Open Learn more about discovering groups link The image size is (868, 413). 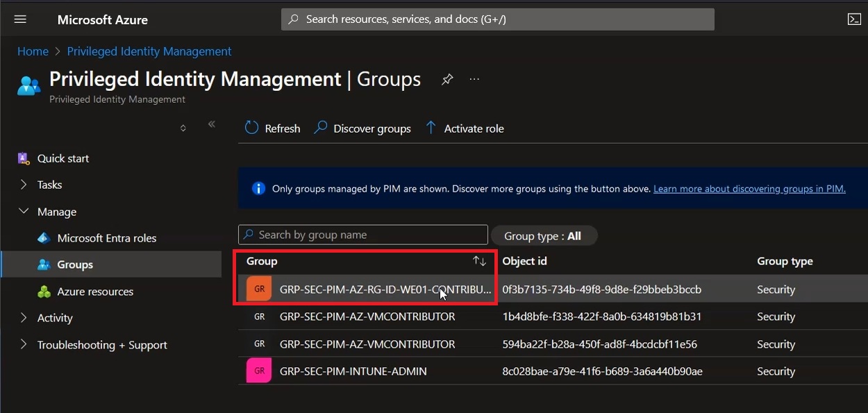tap(749, 189)
